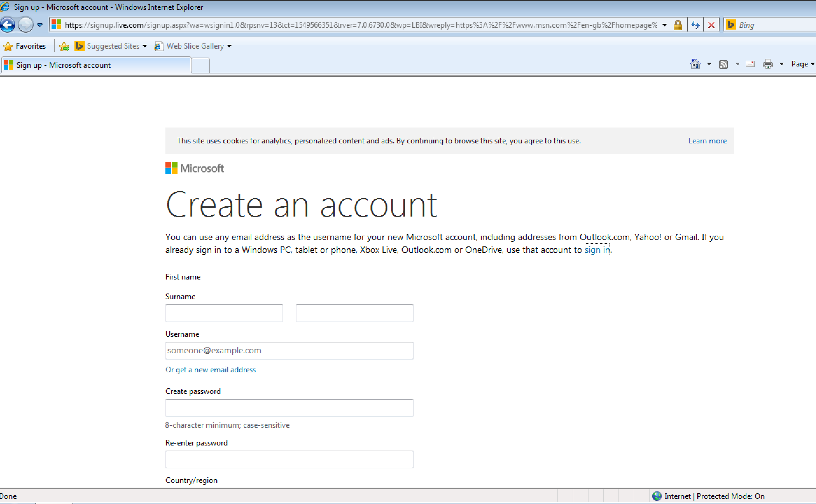The width and height of the screenshot is (816, 504).
Task: Click the Internet Explorer title bar icon
Action: [x=5, y=6]
